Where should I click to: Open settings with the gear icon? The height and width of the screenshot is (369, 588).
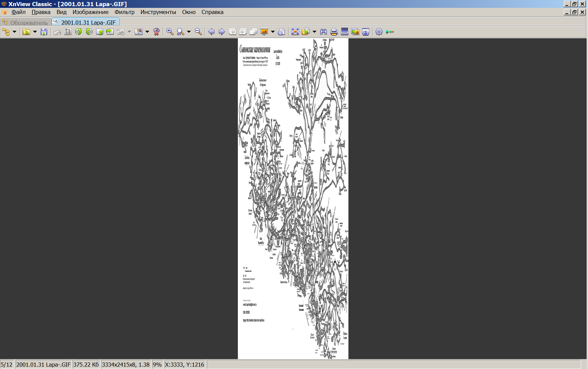tap(379, 32)
